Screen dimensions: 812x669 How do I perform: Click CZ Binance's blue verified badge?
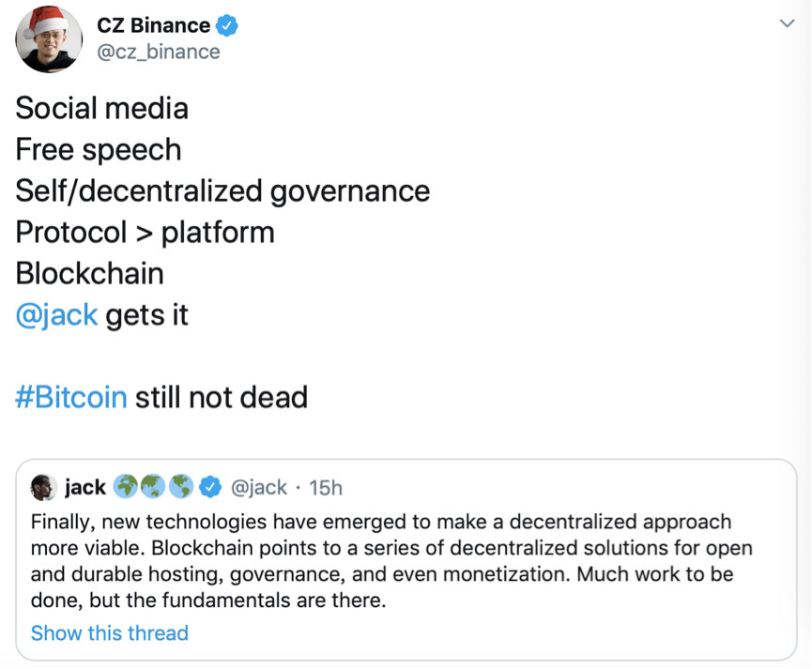click(226, 25)
